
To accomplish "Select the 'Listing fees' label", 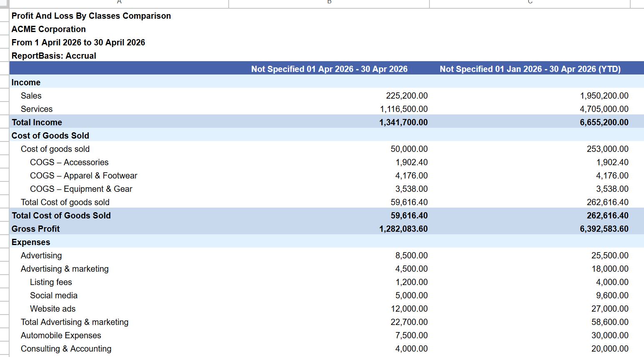I will [51, 282].
